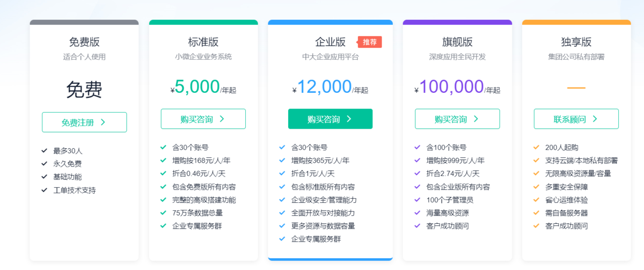
Task: Click the 企业专属服务群 feature in 企业版
Action: point(316,239)
